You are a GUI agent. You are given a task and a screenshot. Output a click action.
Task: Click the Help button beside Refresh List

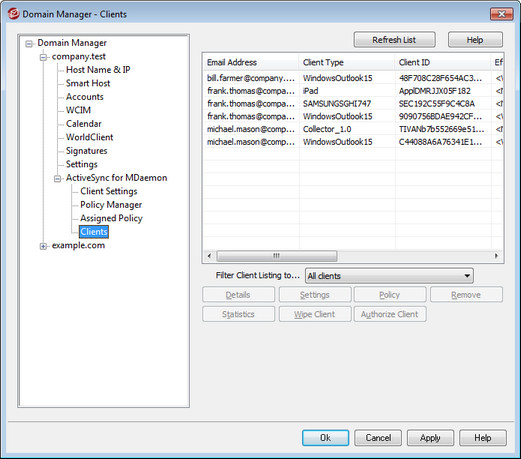[x=475, y=40]
